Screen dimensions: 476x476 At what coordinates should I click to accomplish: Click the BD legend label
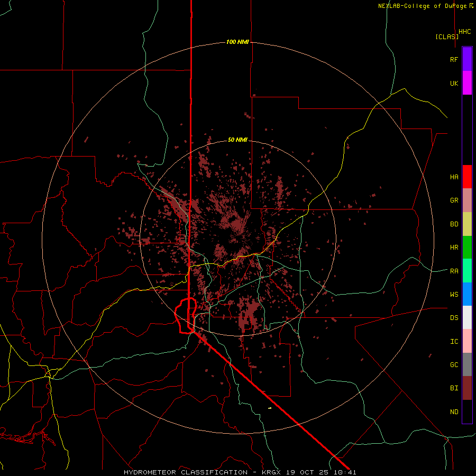click(454, 224)
